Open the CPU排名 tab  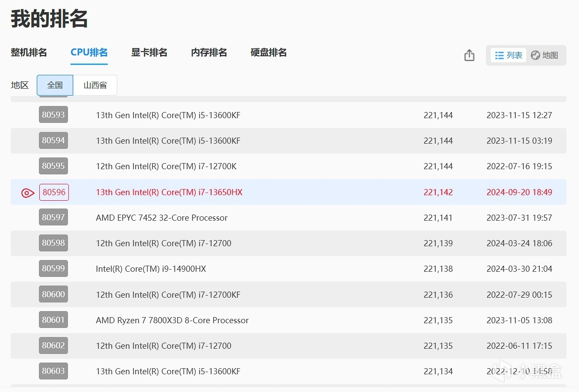point(89,53)
